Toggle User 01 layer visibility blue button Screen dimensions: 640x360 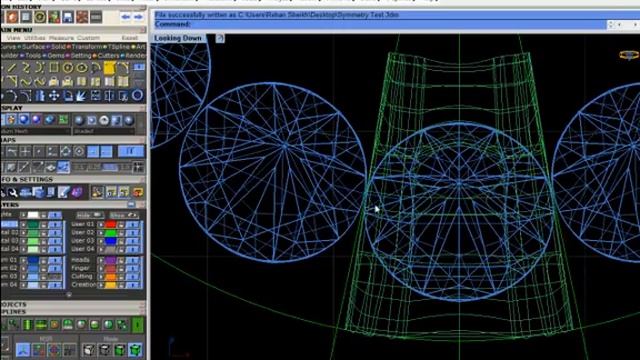click(x=132, y=224)
